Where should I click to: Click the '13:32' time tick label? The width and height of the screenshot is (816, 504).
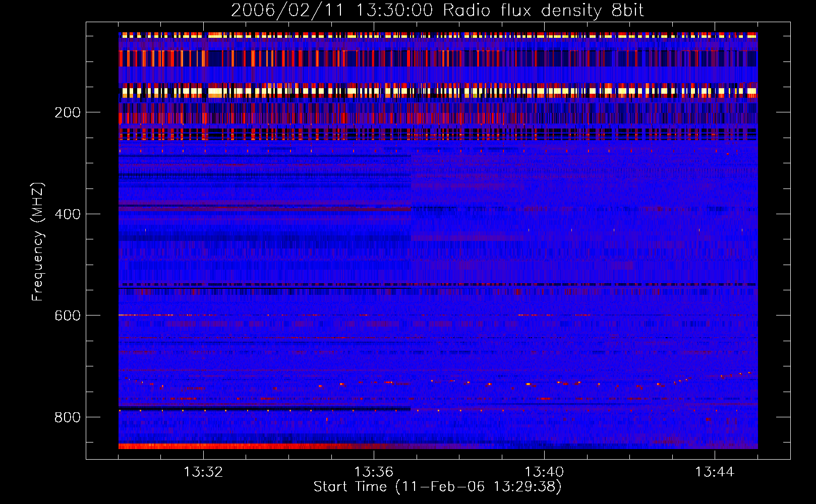(x=203, y=472)
